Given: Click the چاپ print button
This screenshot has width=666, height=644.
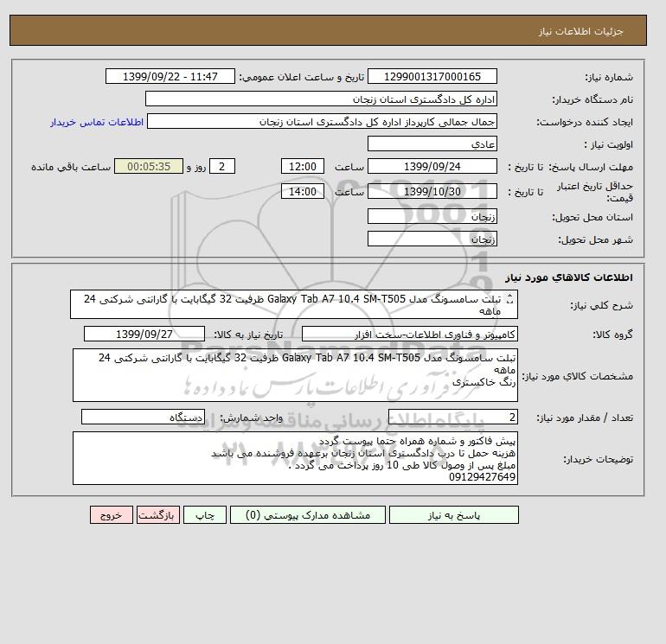Looking at the screenshot, I should [x=205, y=515].
